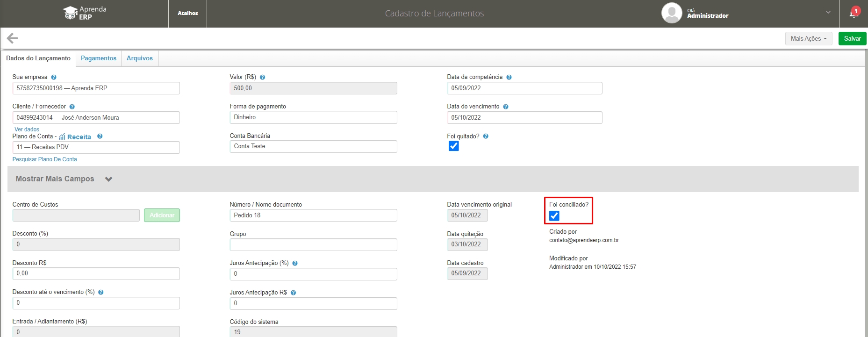Screen dimensions: 868x337
Task: Click the administrator avatar picture
Action: tap(672, 13)
